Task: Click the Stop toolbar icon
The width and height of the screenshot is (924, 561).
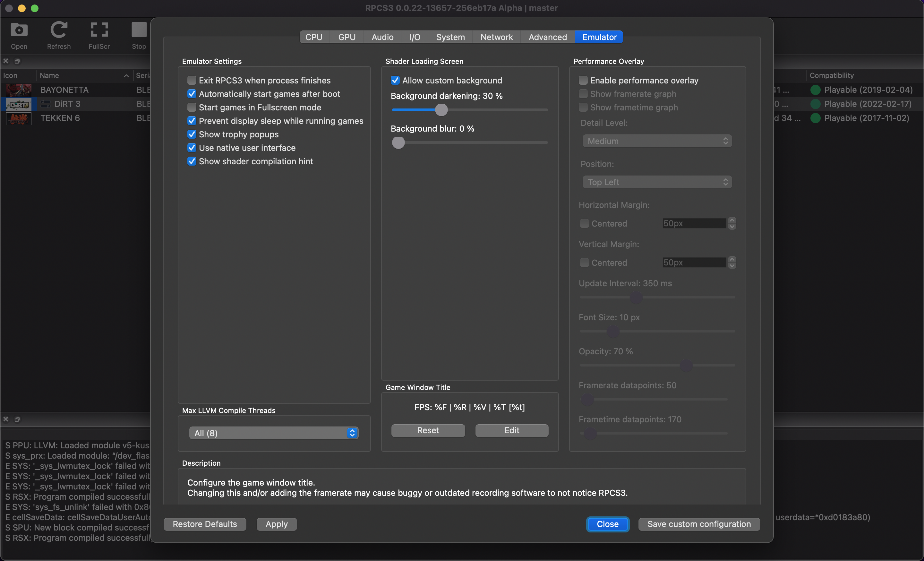Action: coord(139,30)
